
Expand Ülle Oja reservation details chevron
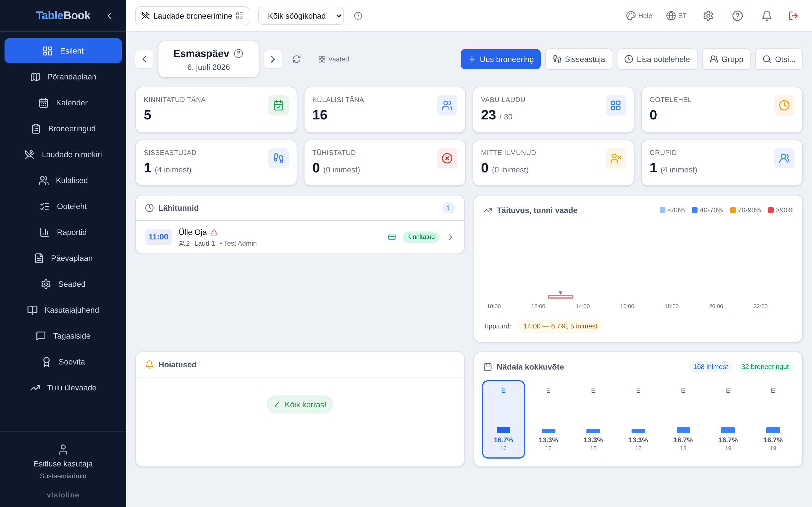450,237
